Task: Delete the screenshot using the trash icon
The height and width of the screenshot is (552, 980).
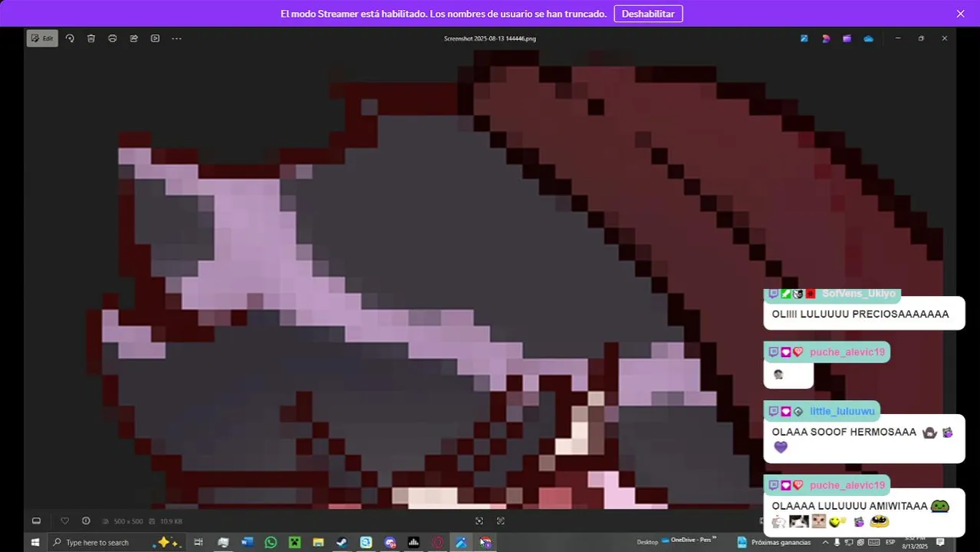Action: [91, 38]
